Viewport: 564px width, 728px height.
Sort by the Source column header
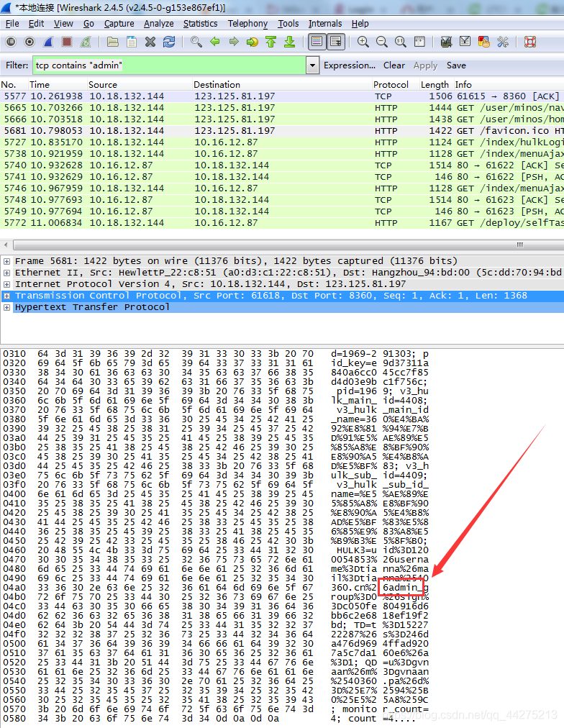pyautogui.click(x=140, y=84)
